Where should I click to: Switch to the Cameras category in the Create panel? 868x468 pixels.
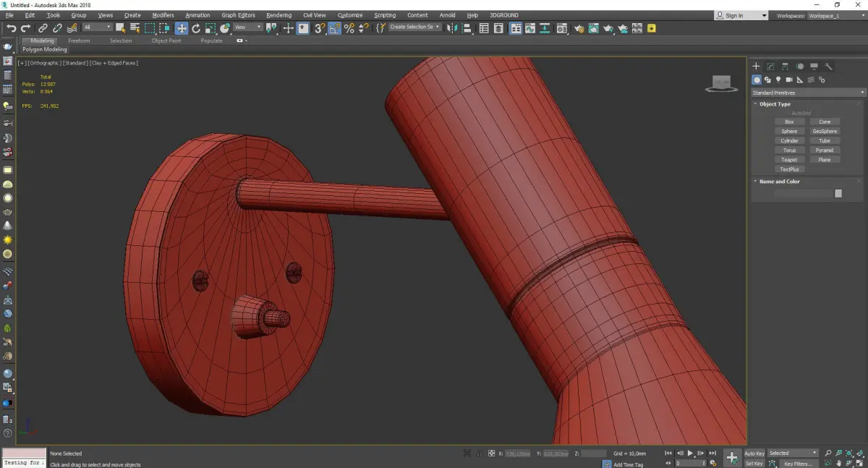tap(789, 80)
